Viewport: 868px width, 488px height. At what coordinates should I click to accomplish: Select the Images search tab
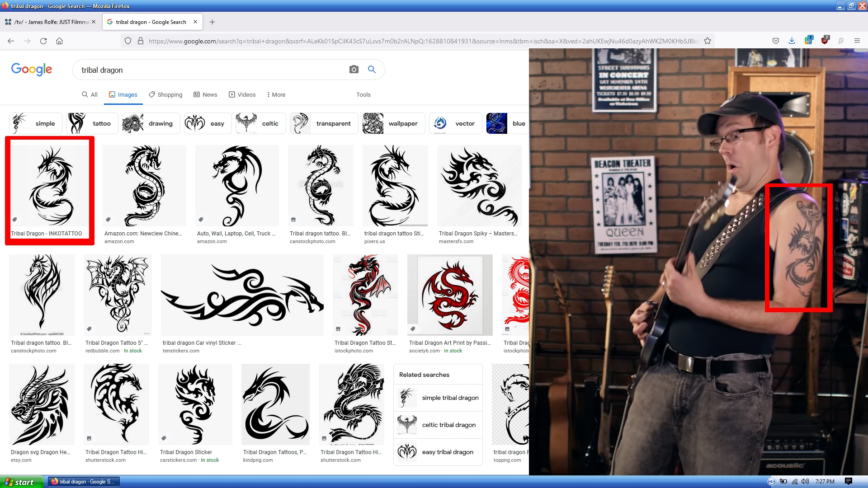pyautogui.click(x=123, y=94)
